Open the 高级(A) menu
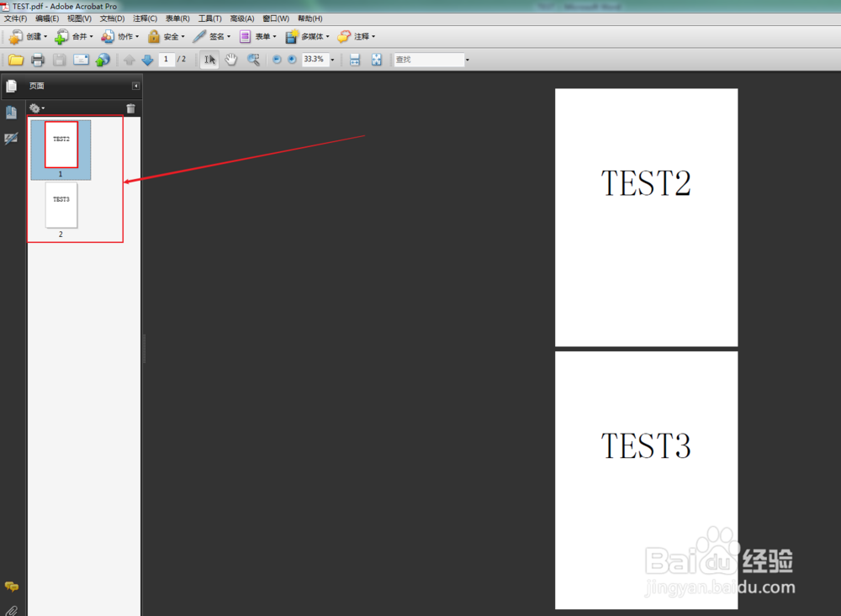 tap(242, 18)
